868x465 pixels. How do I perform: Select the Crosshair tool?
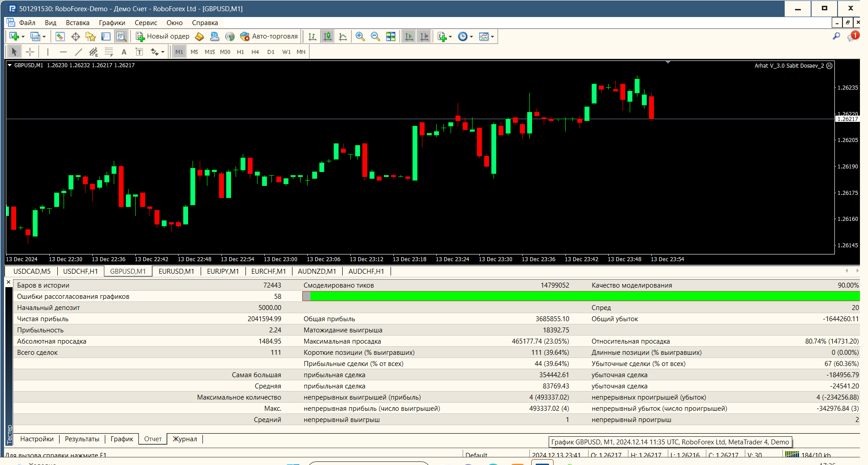30,52
